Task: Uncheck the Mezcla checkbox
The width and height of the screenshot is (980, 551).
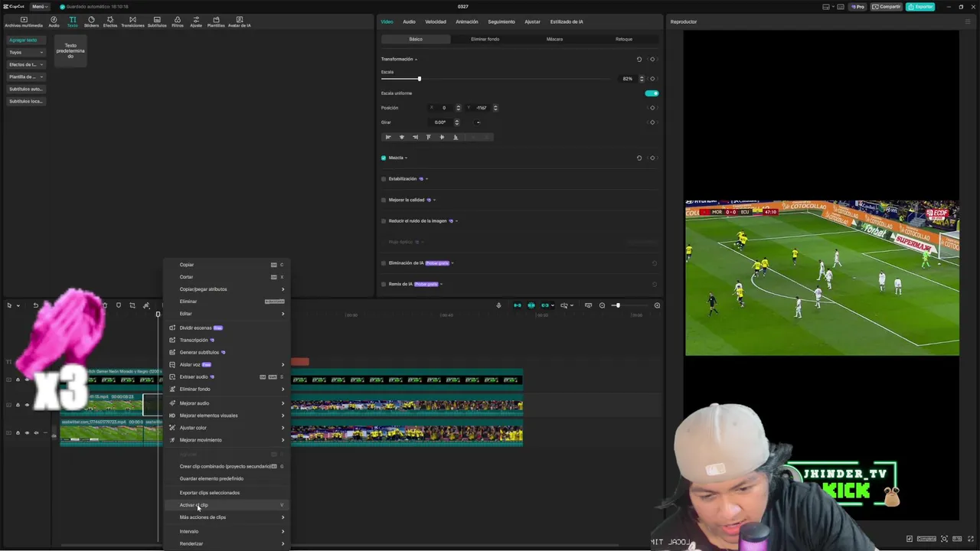Action: click(x=384, y=158)
